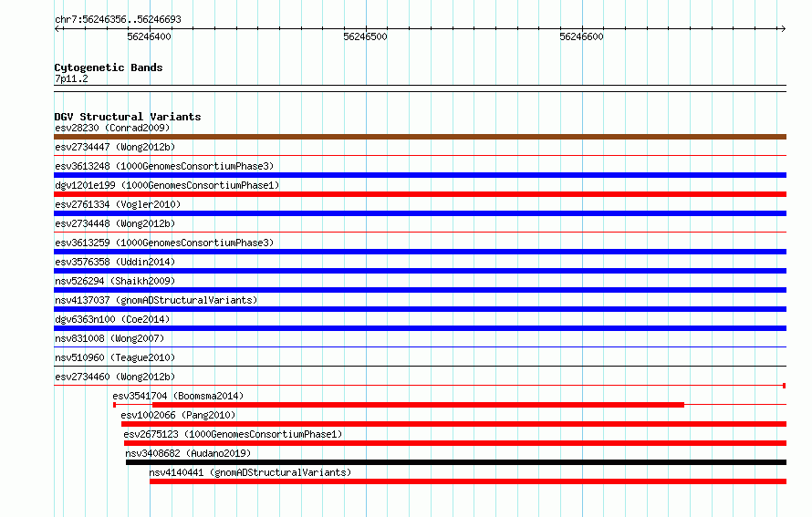Click esv3613248 (1000GenomesConsortiumPhase3) label
Screen dimensions: 812x517
click(164, 166)
